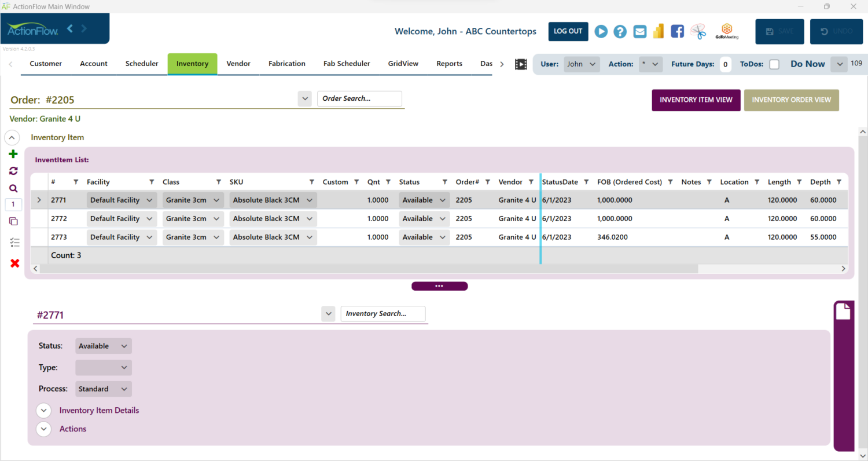Refresh the InventItem list
868x461 pixels.
pos(13,171)
